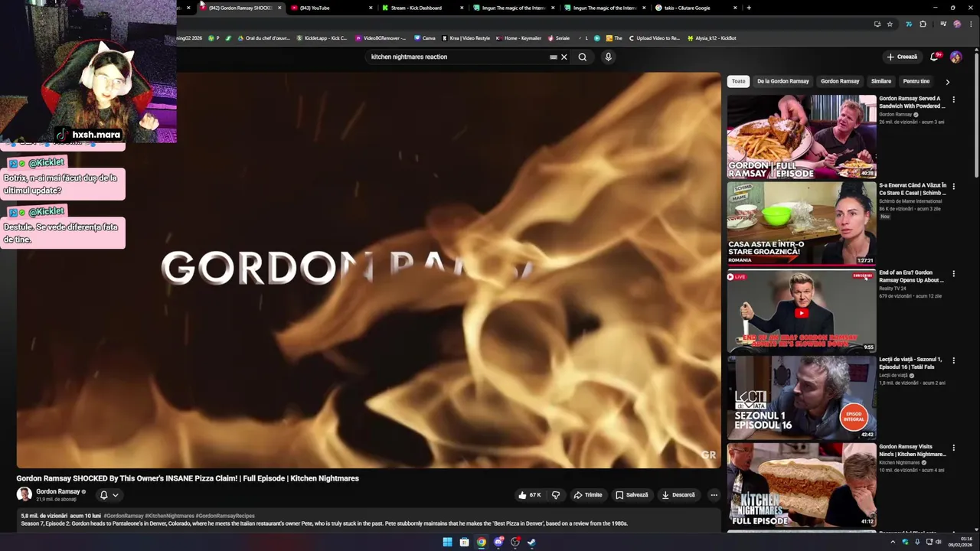
Task: Open options menu for S-a Enervat Când A Văzut video
Action: (x=953, y=187)
